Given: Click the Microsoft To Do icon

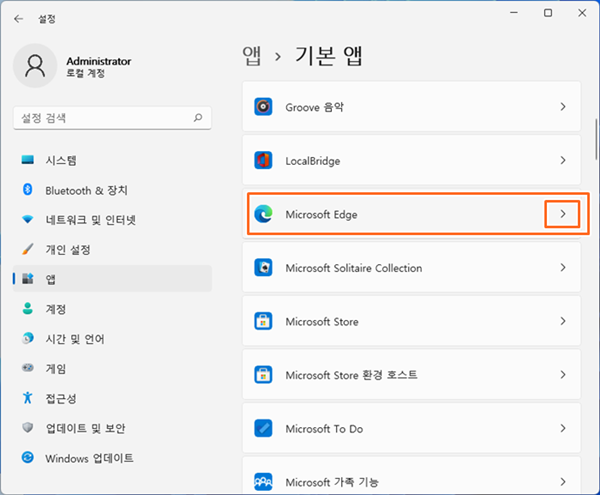Looking at the screenshot, I should [263, 428].
